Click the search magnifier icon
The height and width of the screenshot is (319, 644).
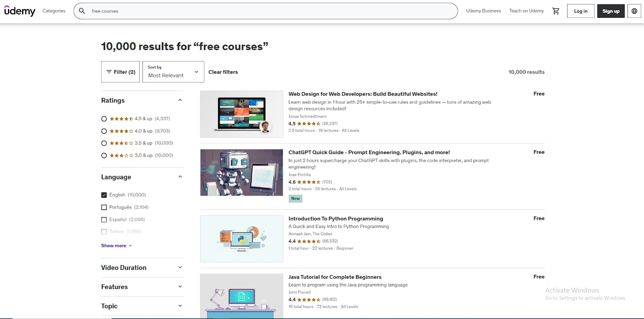point(82,11)
